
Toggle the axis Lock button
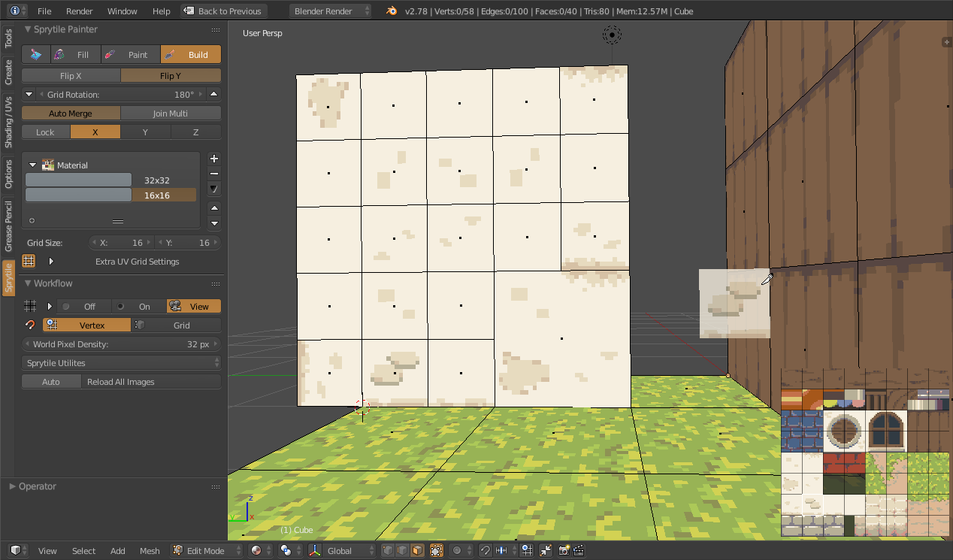pyautogui.click(x=46, y=132)
